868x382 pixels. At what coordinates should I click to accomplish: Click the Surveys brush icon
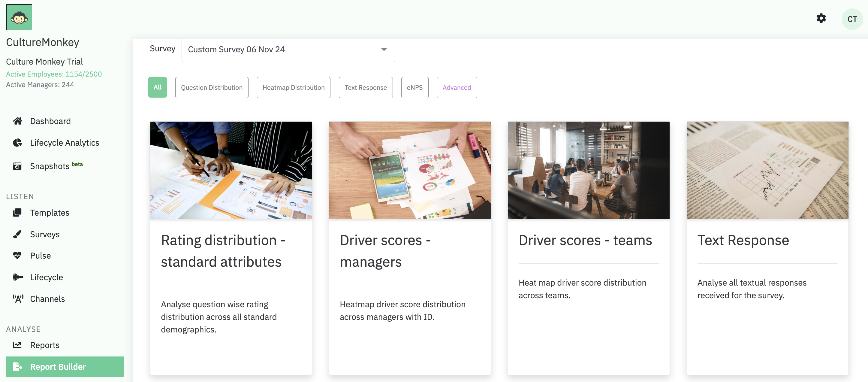[17, 234]
